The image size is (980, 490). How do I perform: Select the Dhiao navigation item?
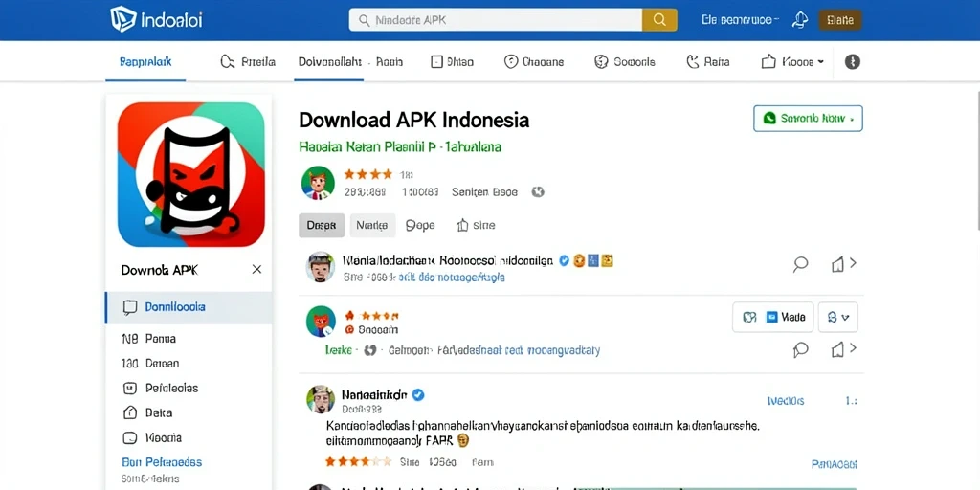click(x=453, y=62)
